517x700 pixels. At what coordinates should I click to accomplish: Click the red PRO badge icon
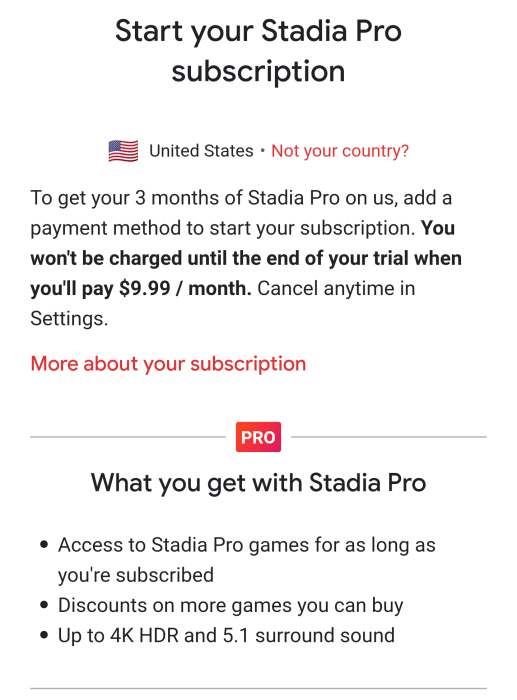click(258, 437)
